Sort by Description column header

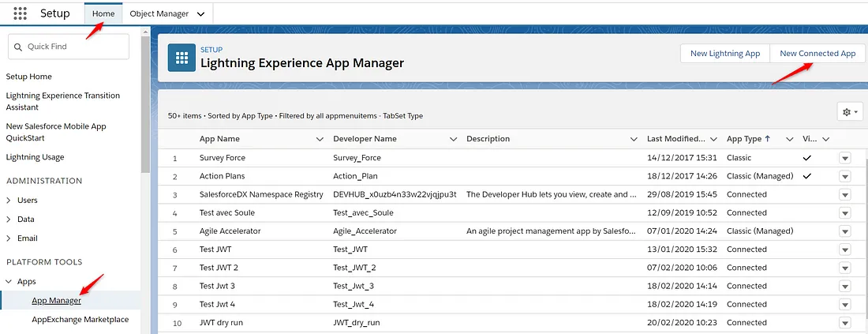pos(488,139)
